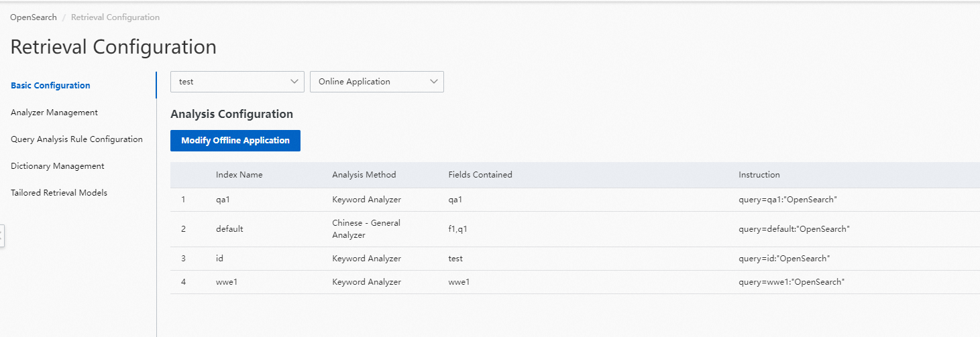Click the left-edge panel collapse handle
The image size is (980, 337).
[2, 236]
